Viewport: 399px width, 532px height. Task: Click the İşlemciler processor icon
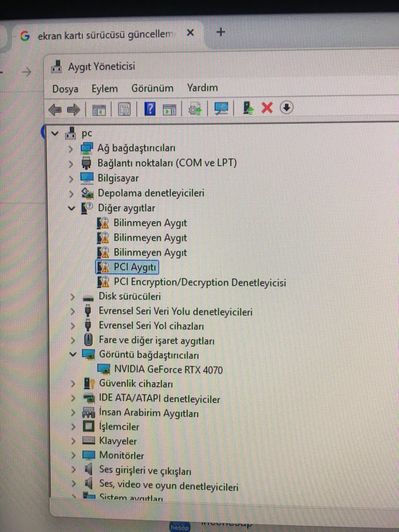(x=89, y=427)
